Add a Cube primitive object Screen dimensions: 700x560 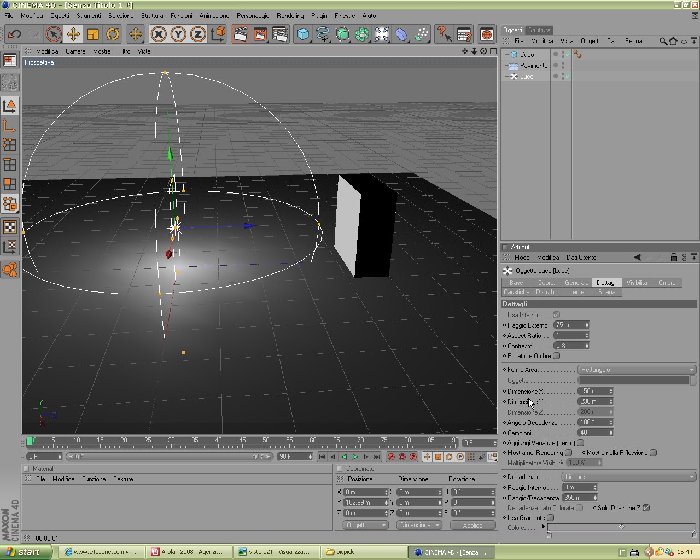[x=303, y=34]
